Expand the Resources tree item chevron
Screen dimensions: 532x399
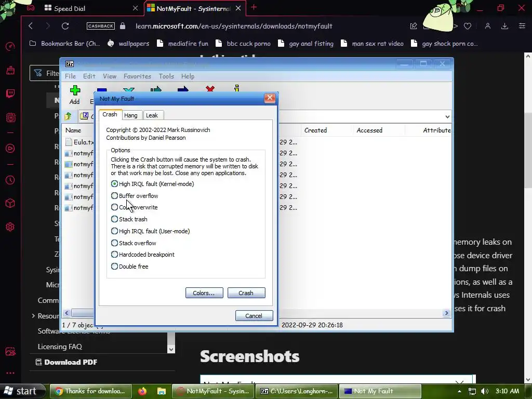[x=33, y=316]
